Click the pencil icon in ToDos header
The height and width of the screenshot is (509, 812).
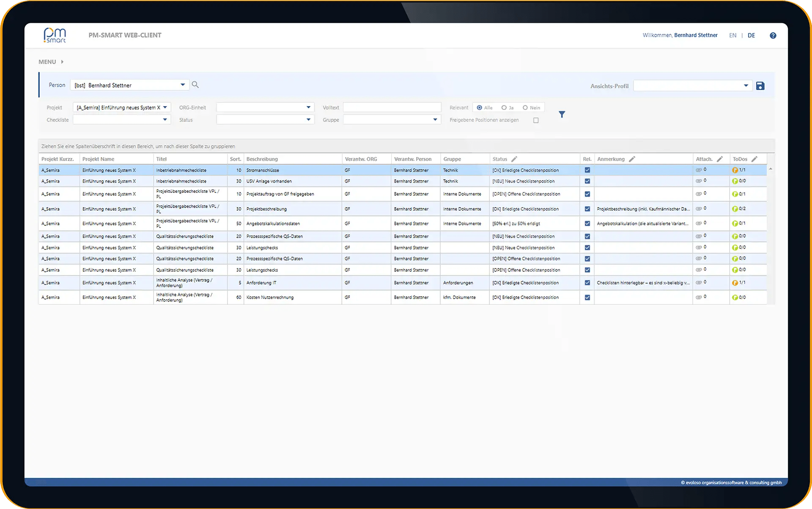(x=754, y=159)
